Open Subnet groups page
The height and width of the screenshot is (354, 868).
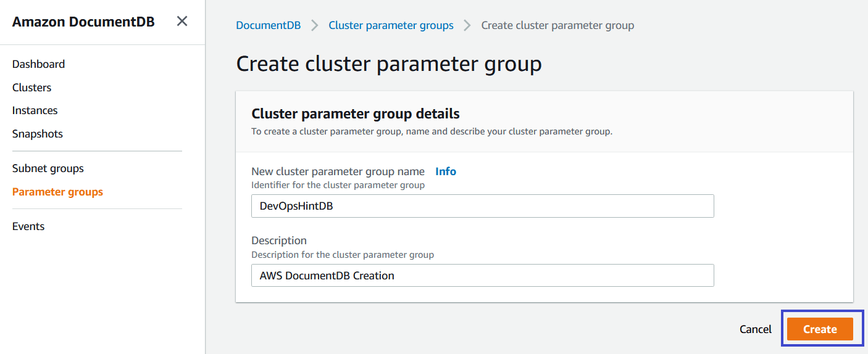coord(48,168)
